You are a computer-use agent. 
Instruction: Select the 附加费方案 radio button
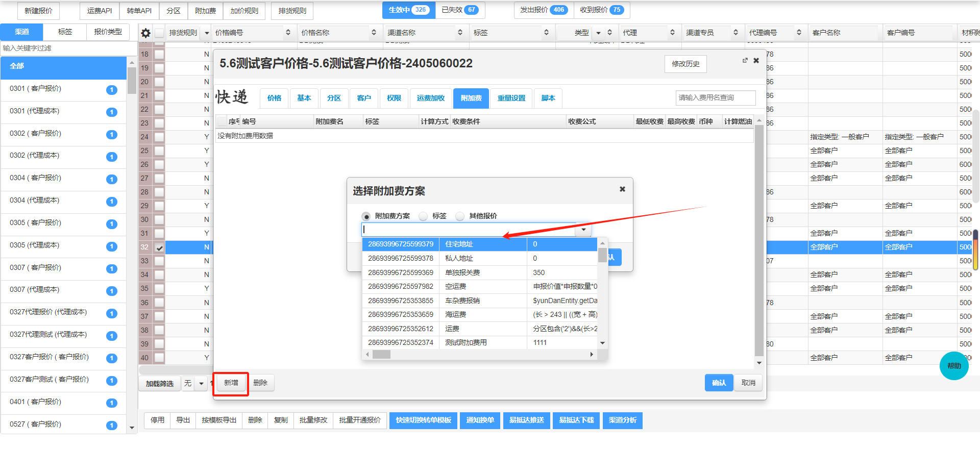tap(366, 216)
